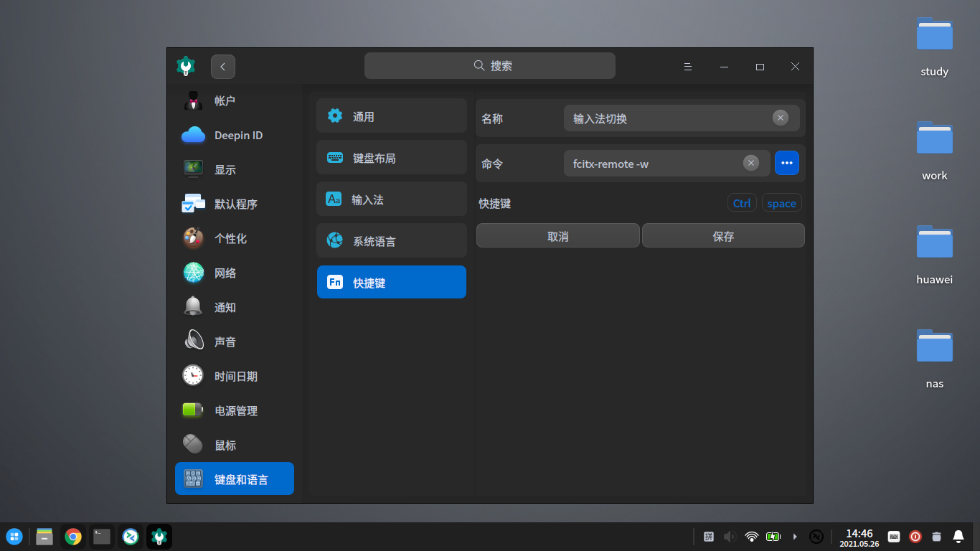Cancel with the 取消 button

pyautogui.click(x=558, y=236)
